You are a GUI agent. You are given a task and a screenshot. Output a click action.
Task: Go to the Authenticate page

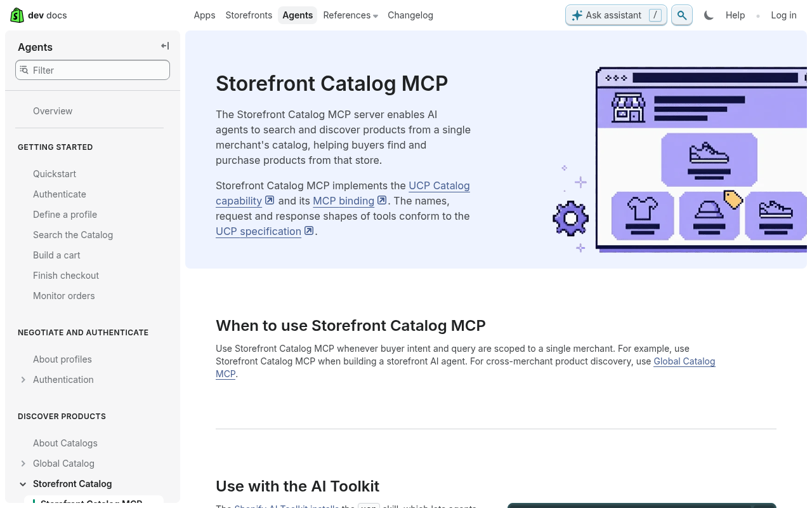point(60,194)
